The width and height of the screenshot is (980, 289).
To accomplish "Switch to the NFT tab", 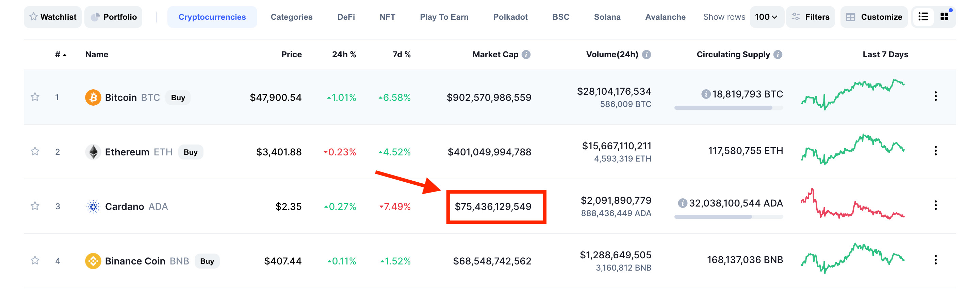I will (387, 17).
